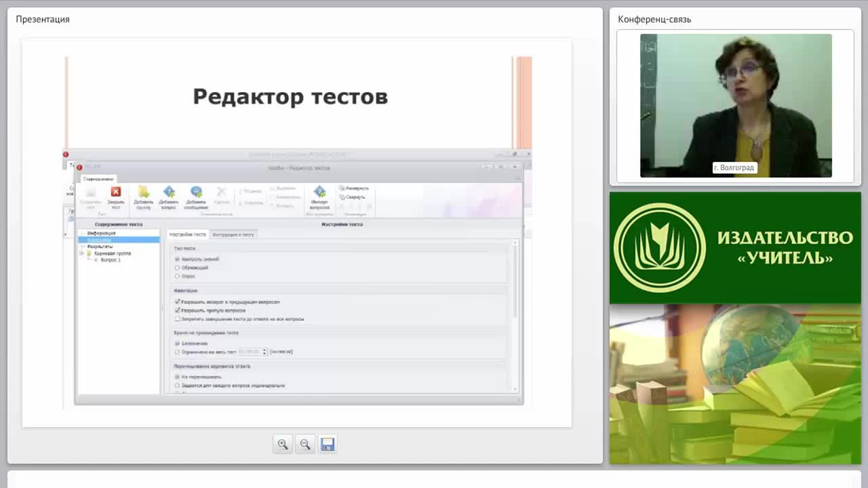Click the 'Настройки теста' panel header

(x=342, y=224)
